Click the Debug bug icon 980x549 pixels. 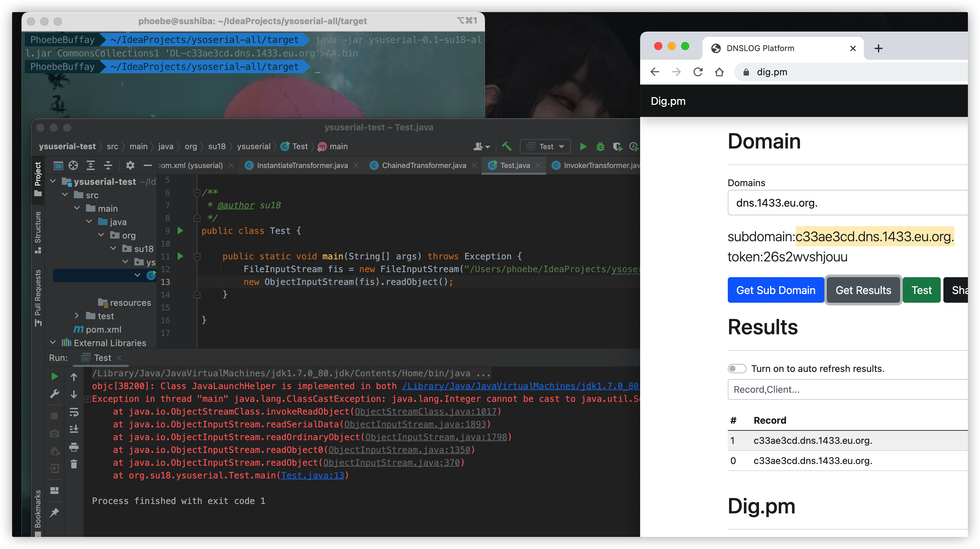point(600,146)
